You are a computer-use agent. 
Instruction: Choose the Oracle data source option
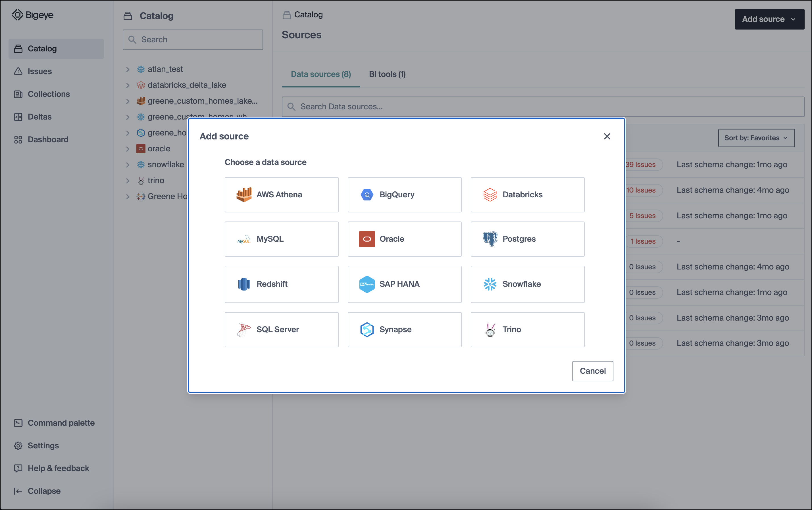404,239
